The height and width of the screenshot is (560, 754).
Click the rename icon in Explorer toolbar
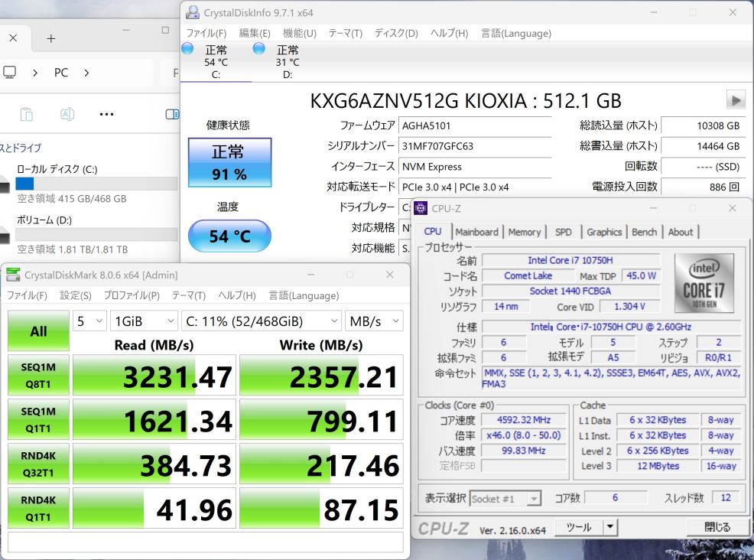pos(67,115)
